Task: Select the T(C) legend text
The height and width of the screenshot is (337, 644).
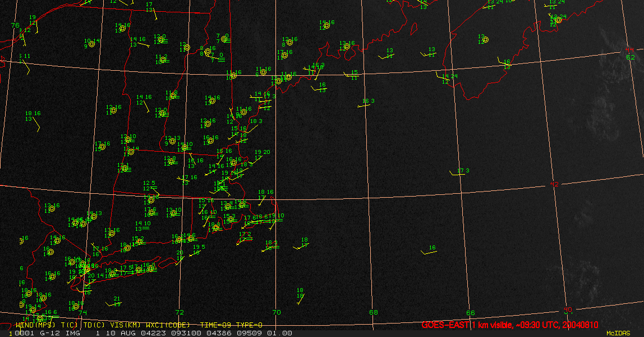Action: 70,325
